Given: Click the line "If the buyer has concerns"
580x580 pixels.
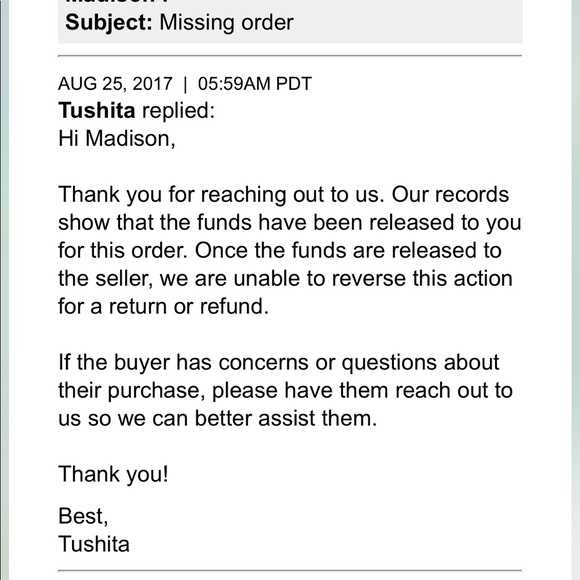Looking at the screenshot, I should click(x=279, y=362).
